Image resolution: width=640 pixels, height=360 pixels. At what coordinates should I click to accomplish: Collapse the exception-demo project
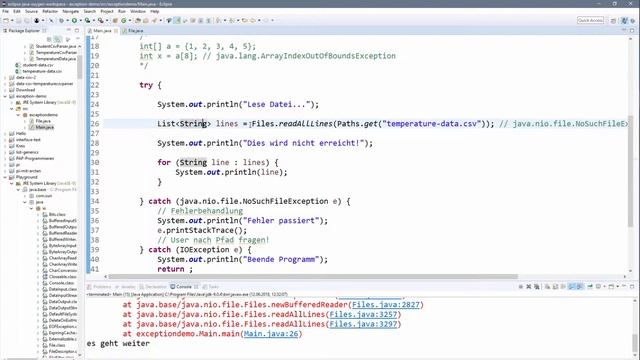point(5,96)
